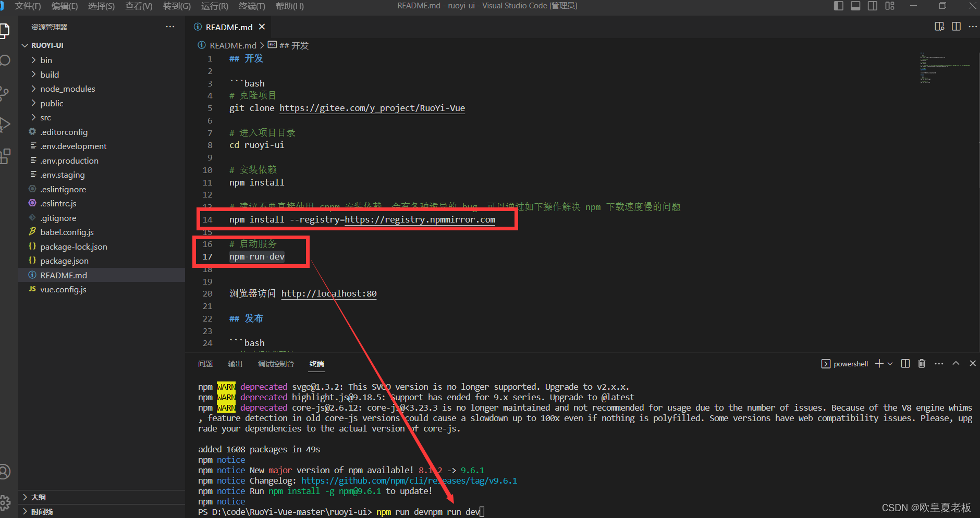Open the github npm changelog link in terminal

tap(409, 480)
